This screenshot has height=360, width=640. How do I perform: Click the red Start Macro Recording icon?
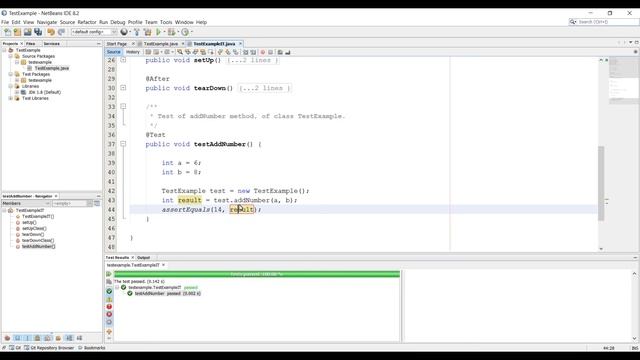click(x=263, y=52)
